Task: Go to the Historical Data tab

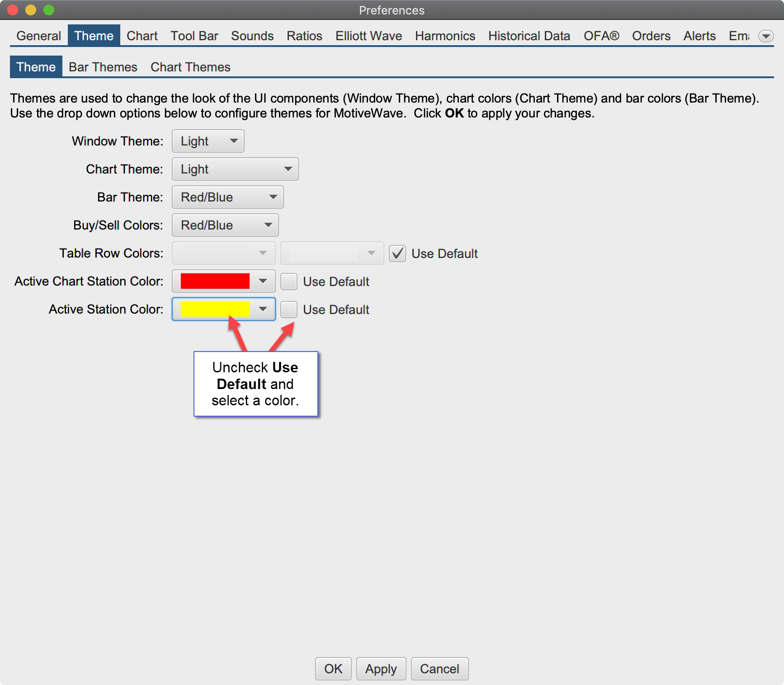Action: pos(529,36)
